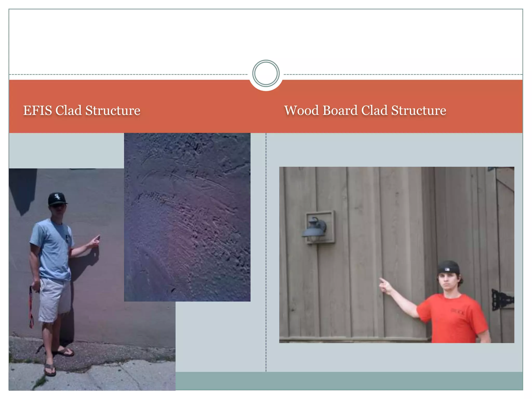Click the black door hinge on wood wall
Viewport: 532px width, 399px height.
503,300
